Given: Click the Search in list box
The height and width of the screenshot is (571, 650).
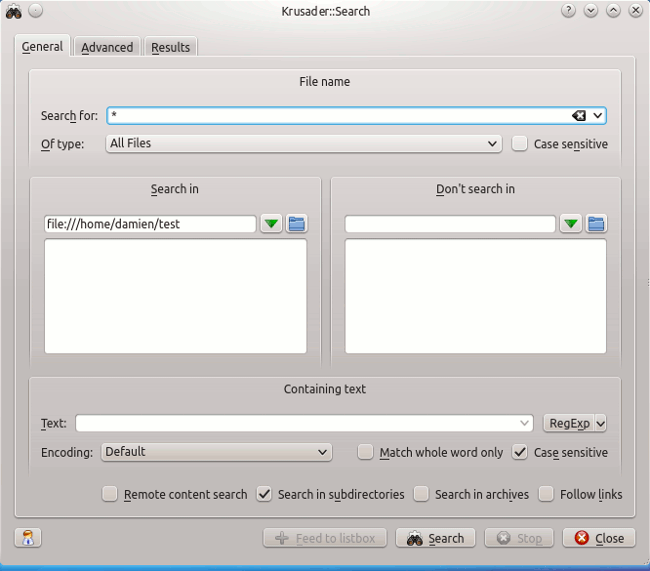Looking at the screenshot, I should 175,296.
